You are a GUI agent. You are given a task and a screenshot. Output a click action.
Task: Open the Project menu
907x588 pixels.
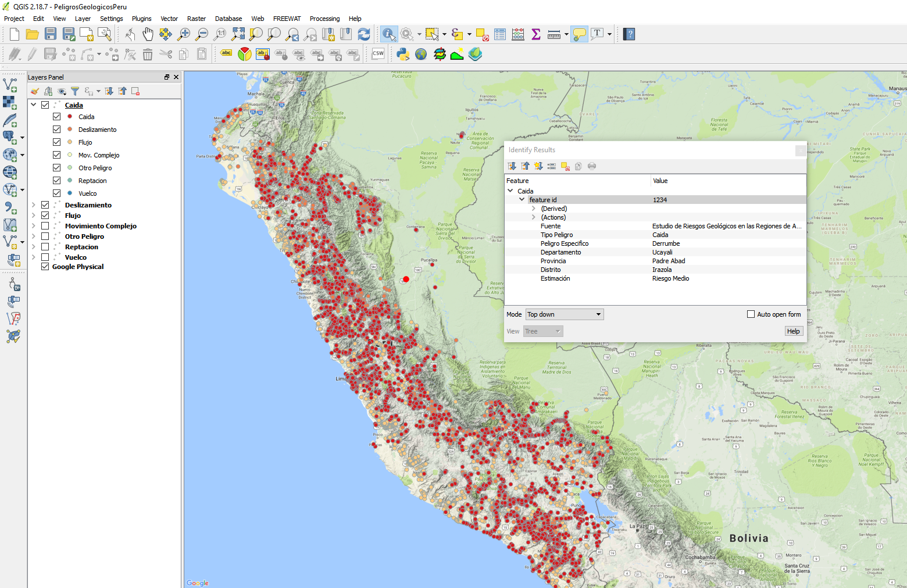(14, 19)
